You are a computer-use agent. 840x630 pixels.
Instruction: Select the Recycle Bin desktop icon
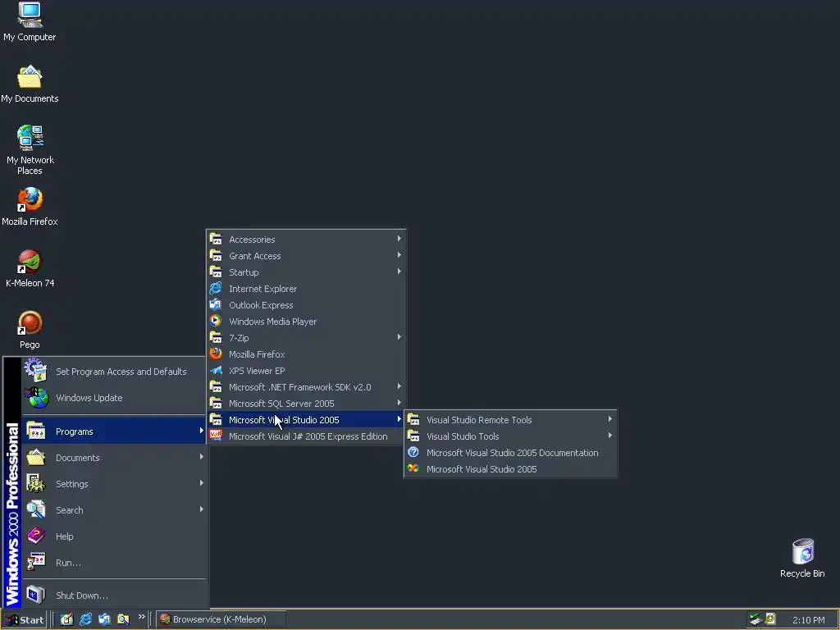[802, 558]
